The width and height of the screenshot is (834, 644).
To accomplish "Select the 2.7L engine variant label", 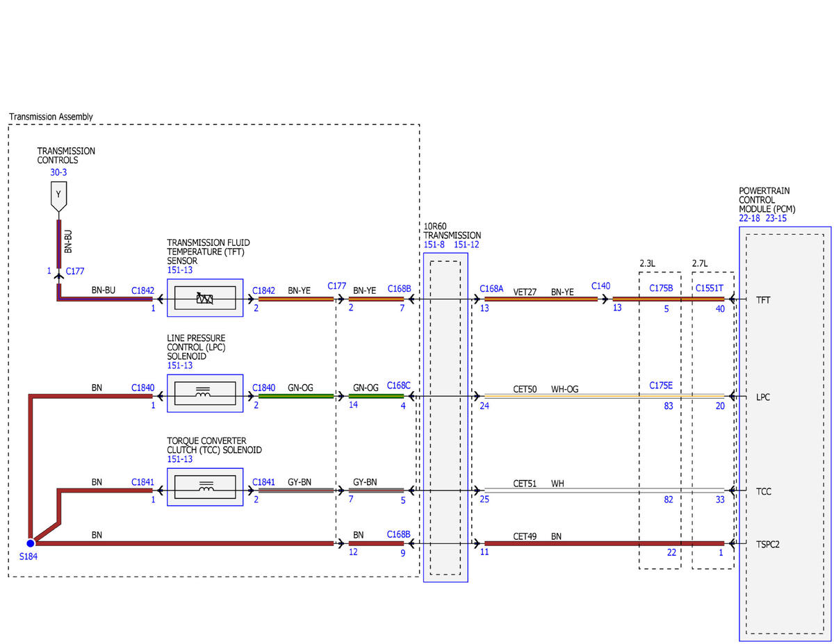I will point(700,264).
